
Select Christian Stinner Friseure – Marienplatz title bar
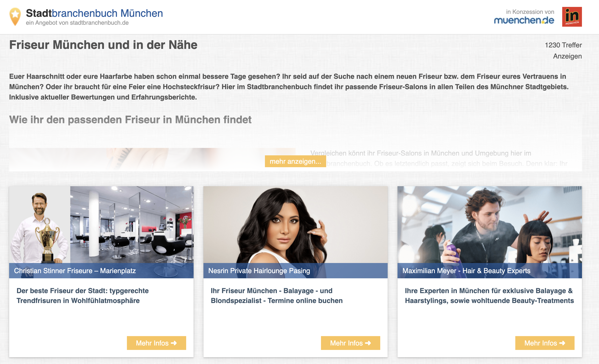pyautogui.click(x=101, y=271)
